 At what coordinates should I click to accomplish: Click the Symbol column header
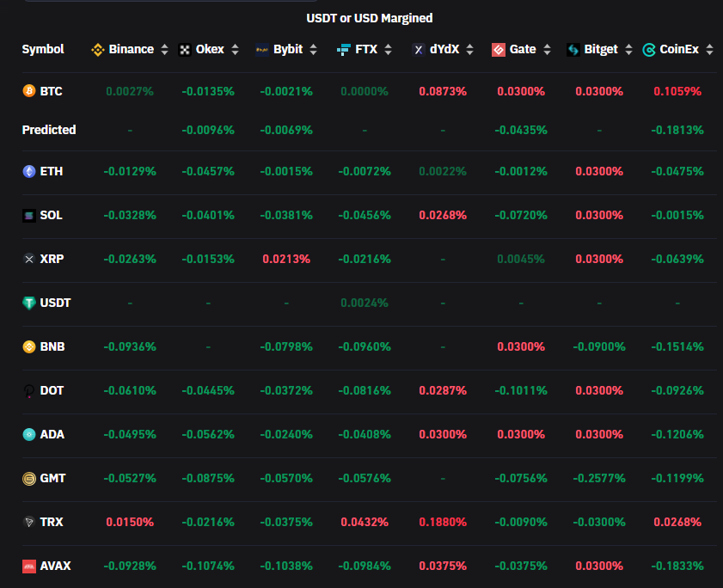tap(43, 49)
